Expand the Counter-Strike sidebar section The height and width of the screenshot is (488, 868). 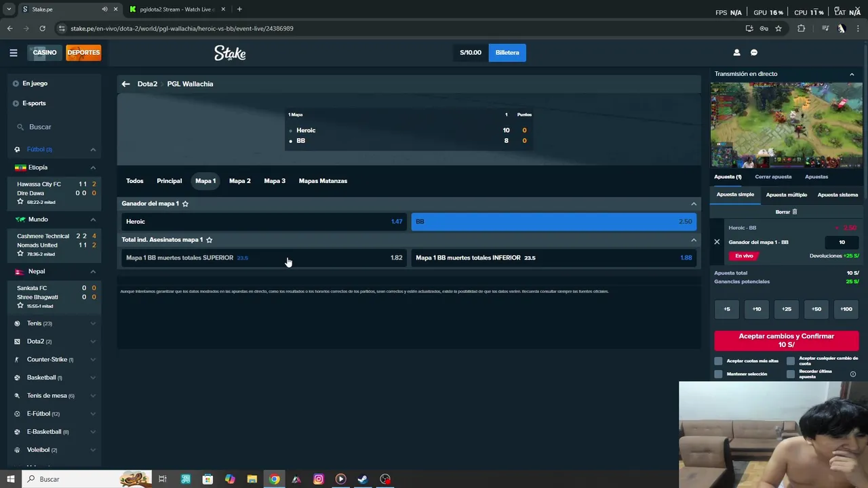pyautogui.click(x=93, y=359)
